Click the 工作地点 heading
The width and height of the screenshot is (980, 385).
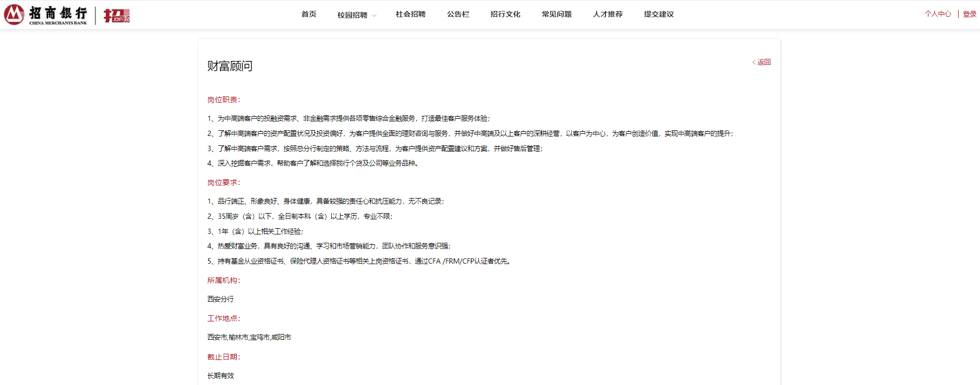pyautogui.click(x=224, y=318)
